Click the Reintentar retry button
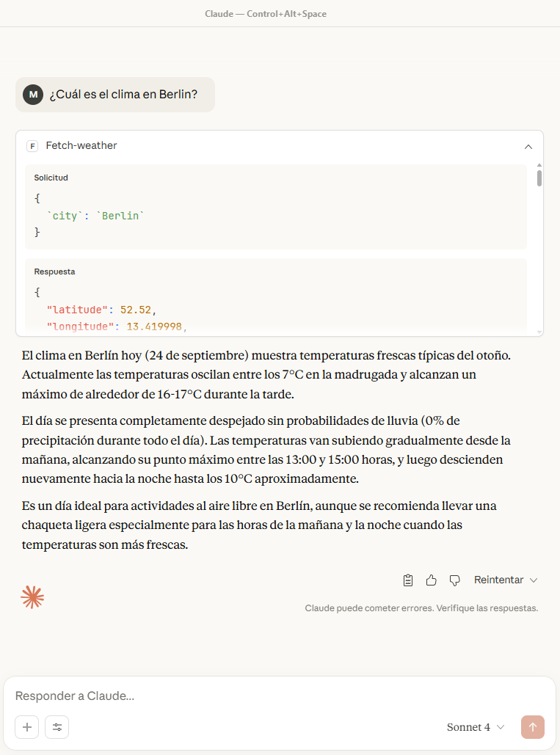Screen dimensions: 560x755 (x=498, y=580)
